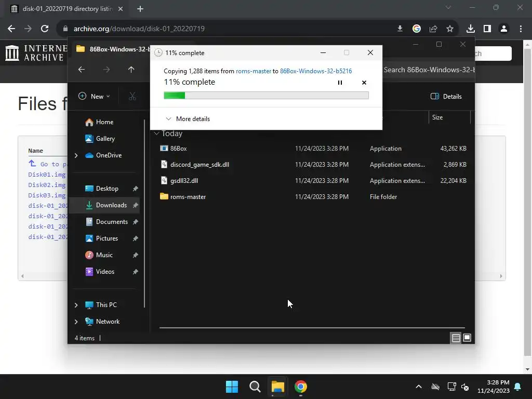Show hidden system tray icons
532x399 pixels.
point(419,387)
